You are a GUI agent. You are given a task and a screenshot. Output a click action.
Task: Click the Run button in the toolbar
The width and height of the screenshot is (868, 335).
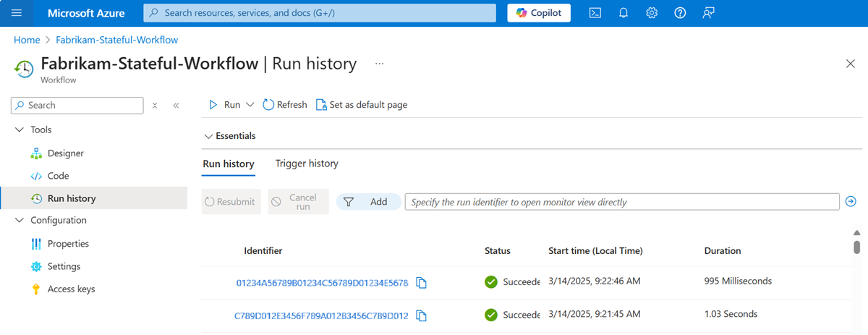click(224, 105)
